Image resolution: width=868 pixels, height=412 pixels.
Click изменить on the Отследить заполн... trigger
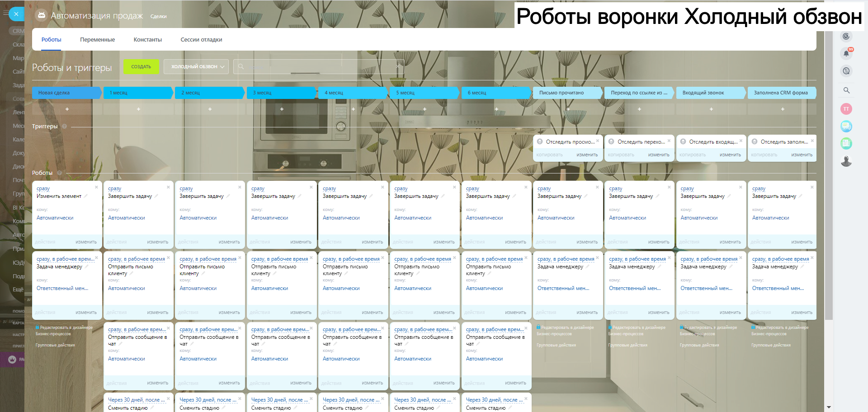point(802,155)
